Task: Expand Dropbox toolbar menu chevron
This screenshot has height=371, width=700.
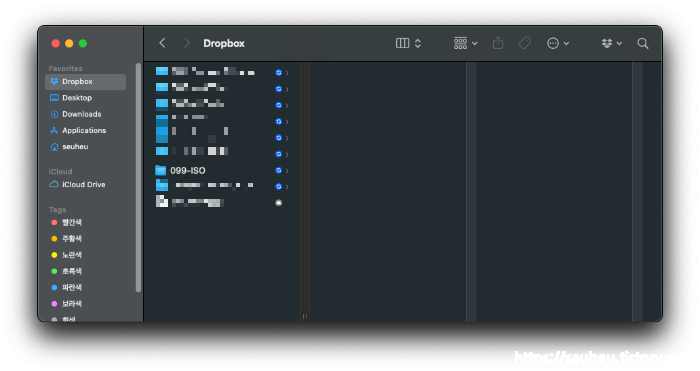Action: pos(619,43)
